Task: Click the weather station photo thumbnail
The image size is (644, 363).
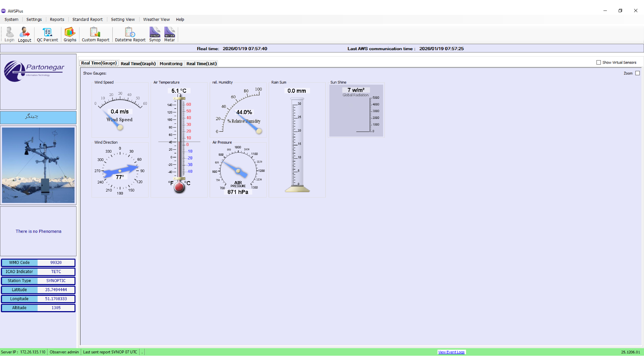Action: [x=38, y=165]
